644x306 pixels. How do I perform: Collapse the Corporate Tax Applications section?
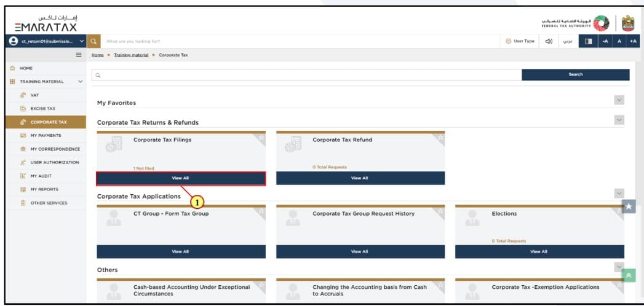tap(619, 193)
